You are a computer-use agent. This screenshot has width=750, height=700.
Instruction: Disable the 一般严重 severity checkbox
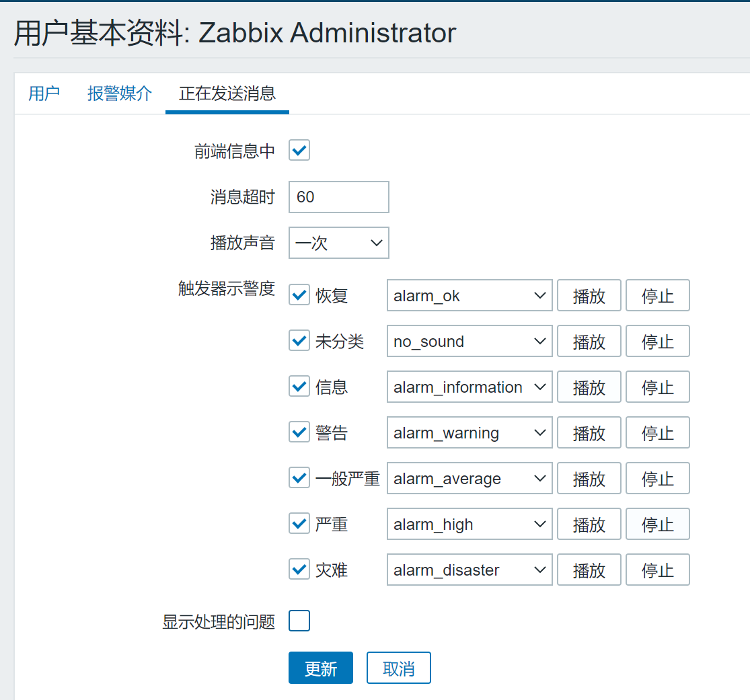point(299,477)
